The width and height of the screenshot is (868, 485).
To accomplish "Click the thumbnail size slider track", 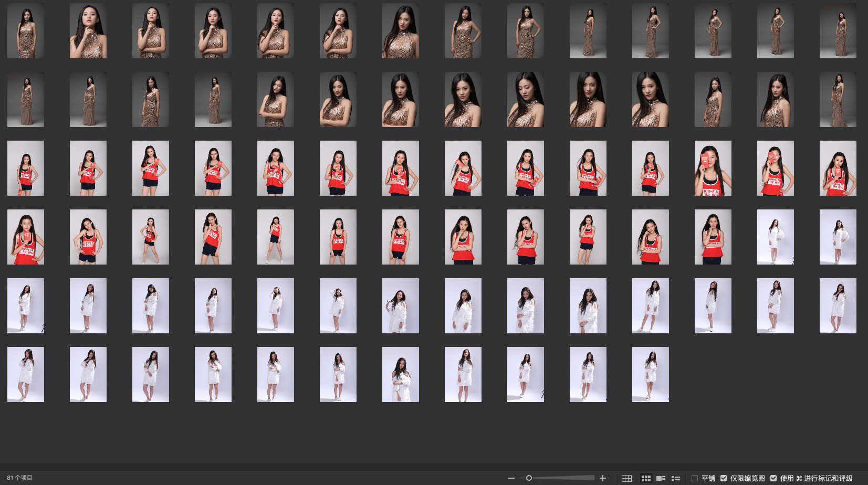I will (562, 478).
